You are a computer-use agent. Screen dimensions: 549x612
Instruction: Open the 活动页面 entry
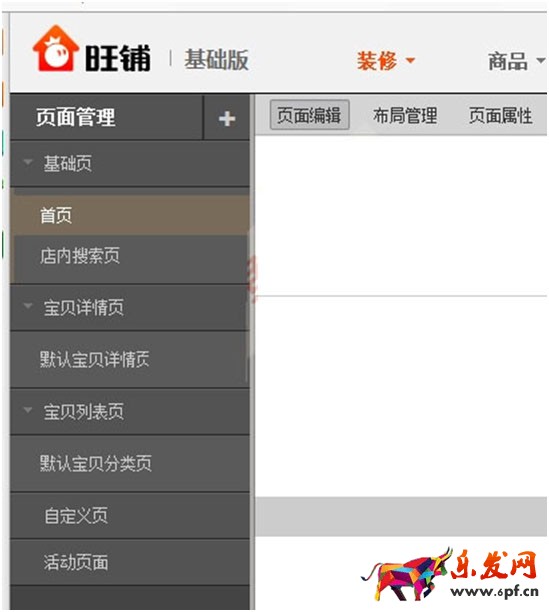pos(130,562)
